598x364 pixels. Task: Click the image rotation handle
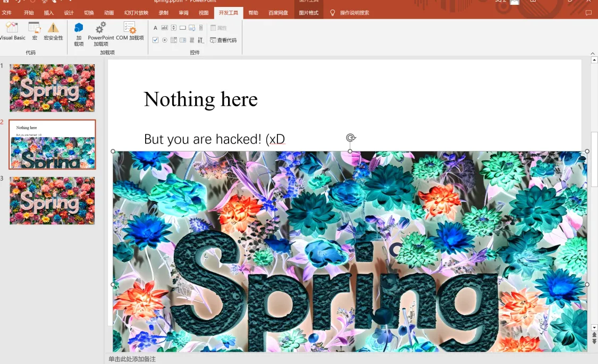(x=350, y=138)
